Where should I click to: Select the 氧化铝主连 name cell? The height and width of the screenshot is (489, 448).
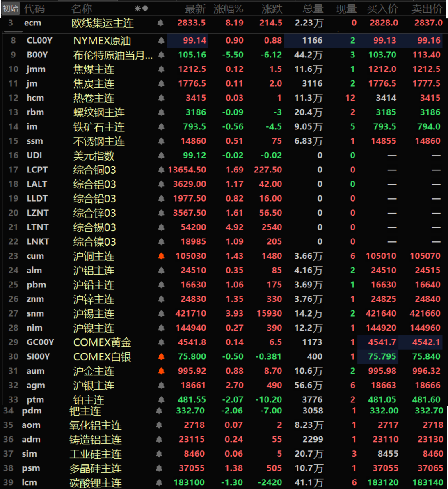[96, 425]
